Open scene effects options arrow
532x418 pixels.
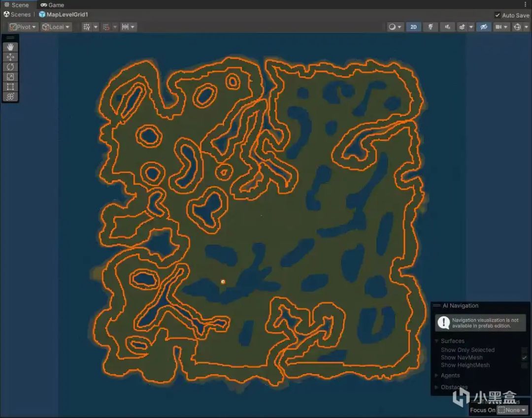click(x=471, y=27)
